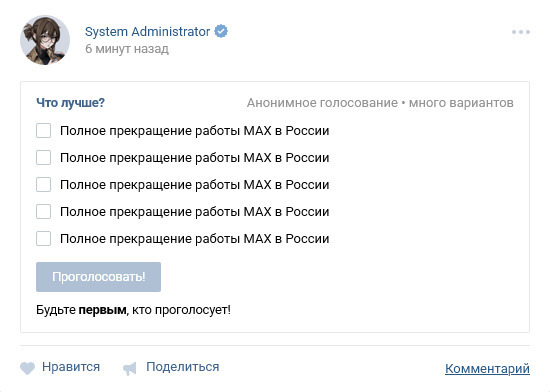Enable the fifth poll option checkbox
This screenshot has height=392, width=550.
pyautogui.click(x=43, y=238)
